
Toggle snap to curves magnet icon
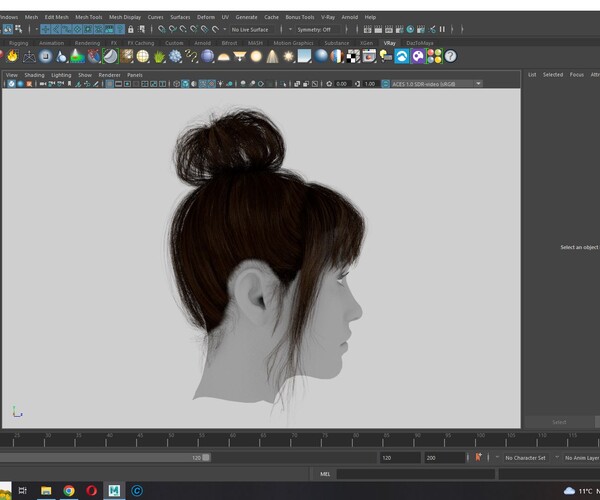pos(173,29)
